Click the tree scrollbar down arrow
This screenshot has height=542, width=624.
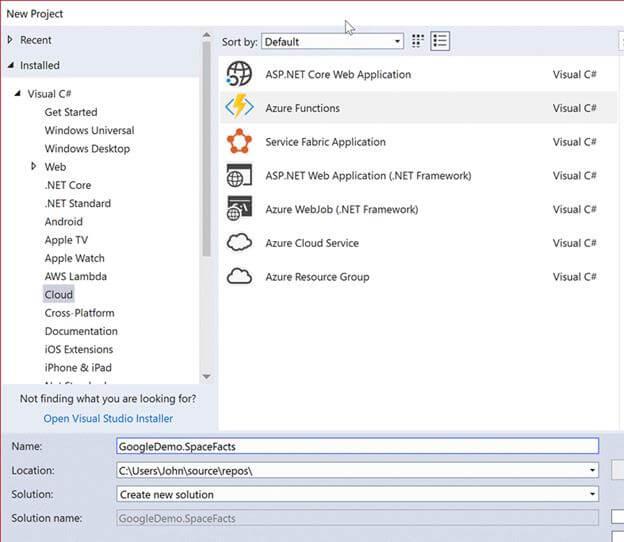point(206,376)
